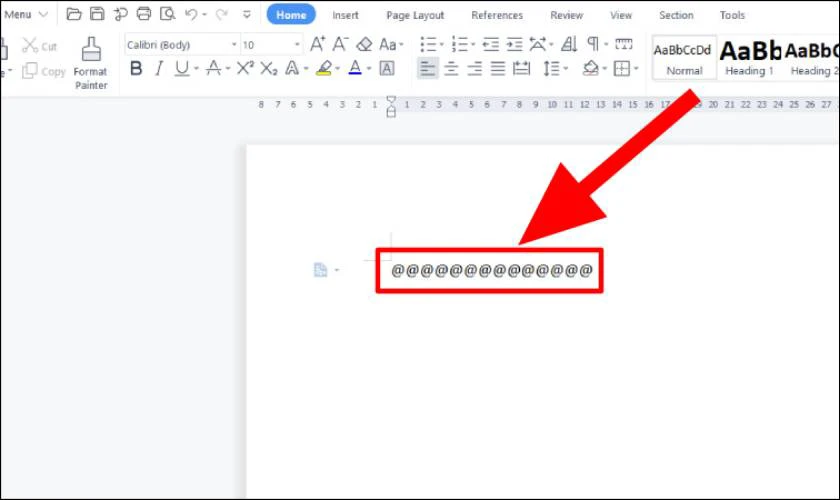Select Justify alignment
The height and width of the screenshot is (500, 840).
pyautogui.click(x=498, y=69)
